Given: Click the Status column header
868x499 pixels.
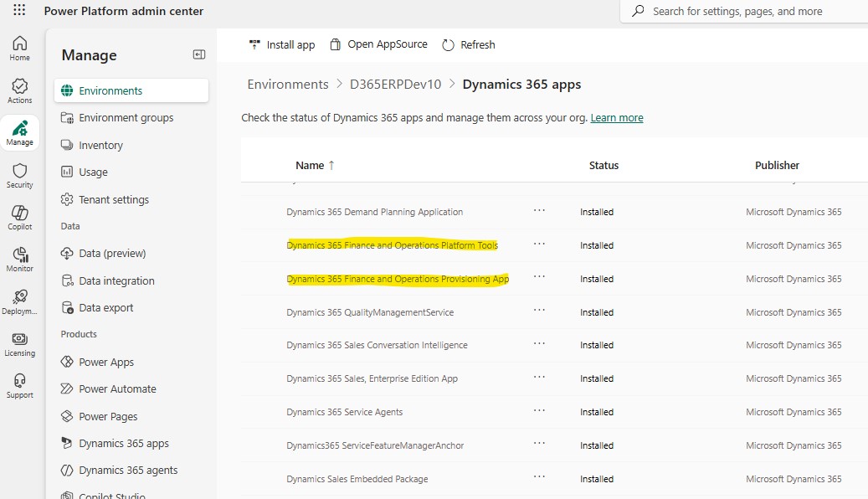Looking at the screenshot, I should (x=603, y=165).
